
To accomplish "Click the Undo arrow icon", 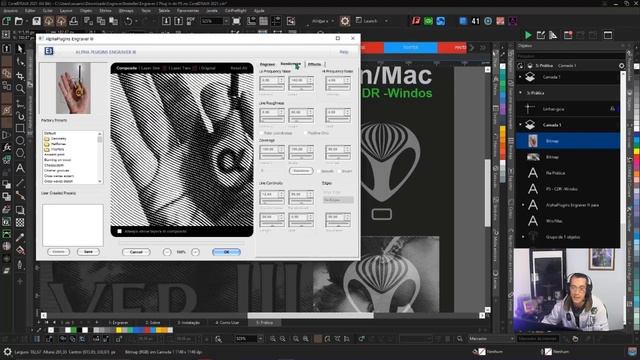I will pos(129,21).
